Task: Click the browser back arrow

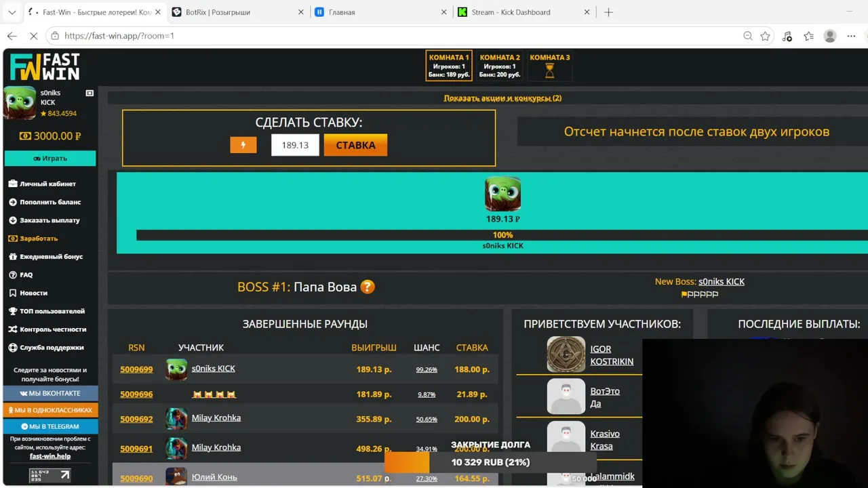Action: point(12,36)
